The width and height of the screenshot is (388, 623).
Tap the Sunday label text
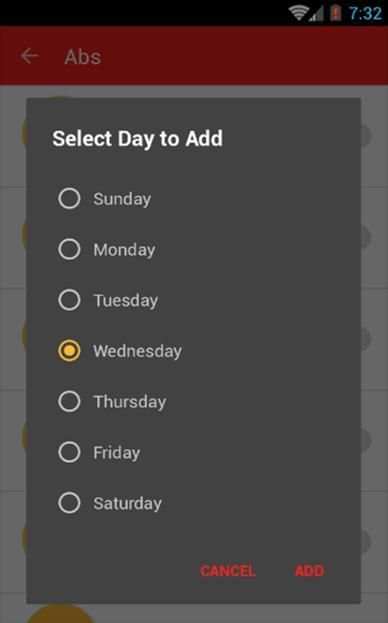coord(122,199)
